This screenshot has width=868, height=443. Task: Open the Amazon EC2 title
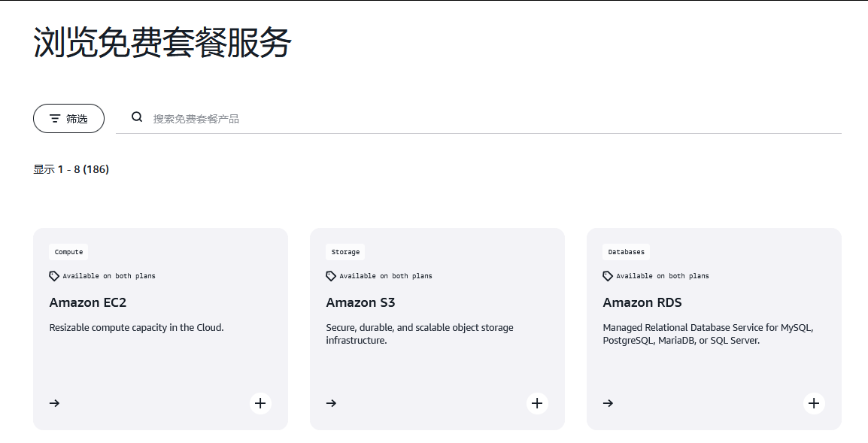87,302
